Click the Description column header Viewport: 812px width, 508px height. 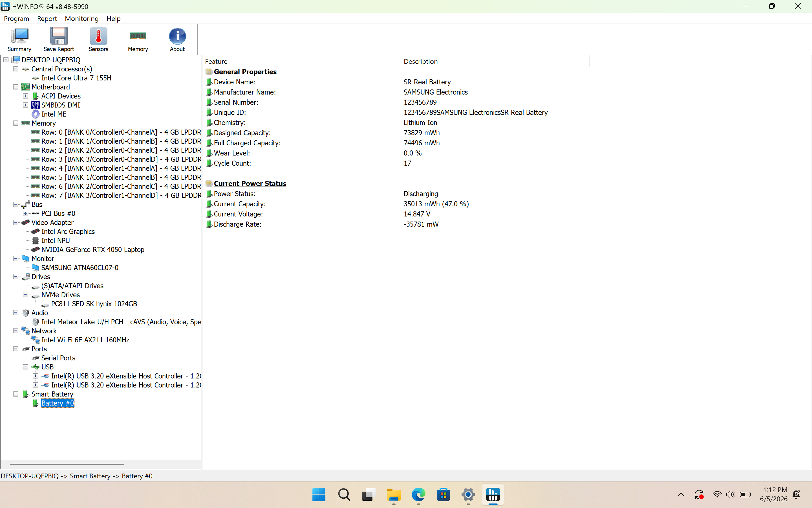coord(495,62)
